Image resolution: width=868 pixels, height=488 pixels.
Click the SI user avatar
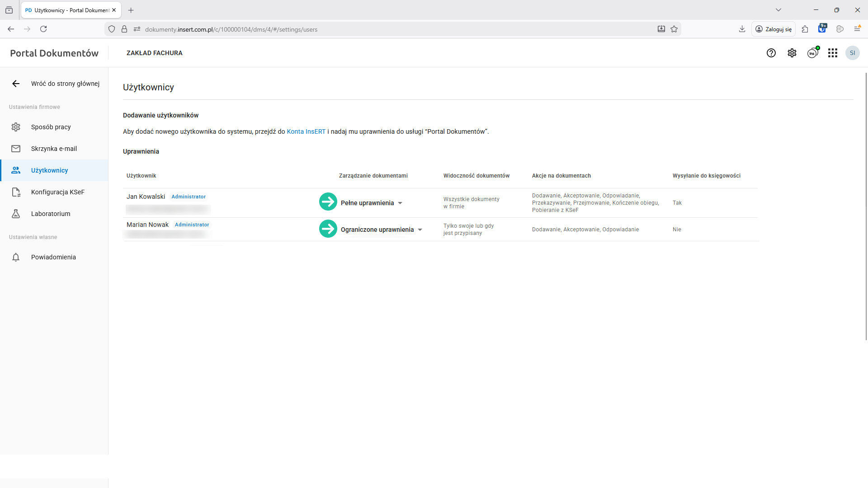click(853, 53)
